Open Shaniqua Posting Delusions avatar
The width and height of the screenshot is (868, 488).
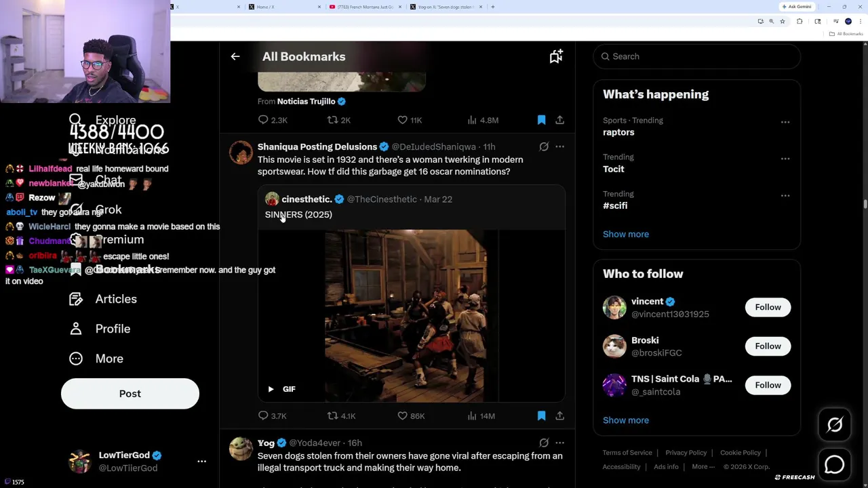(x=241, y=153)
